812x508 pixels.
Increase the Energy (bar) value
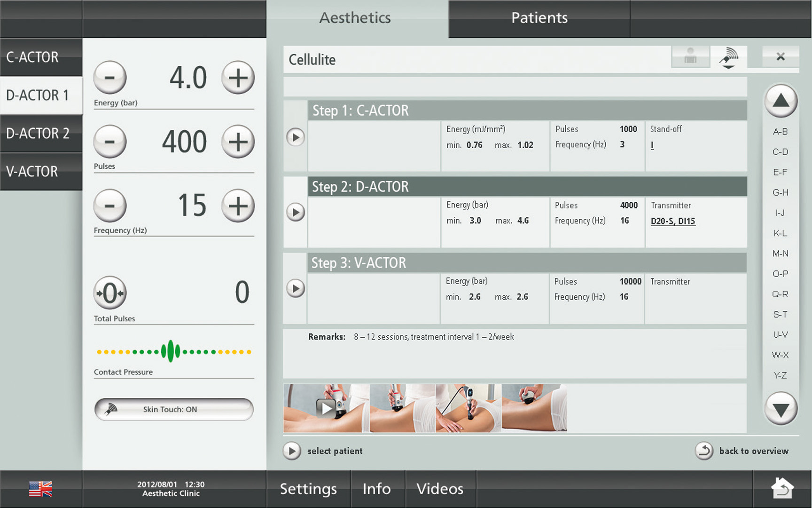tap(238, 77)
